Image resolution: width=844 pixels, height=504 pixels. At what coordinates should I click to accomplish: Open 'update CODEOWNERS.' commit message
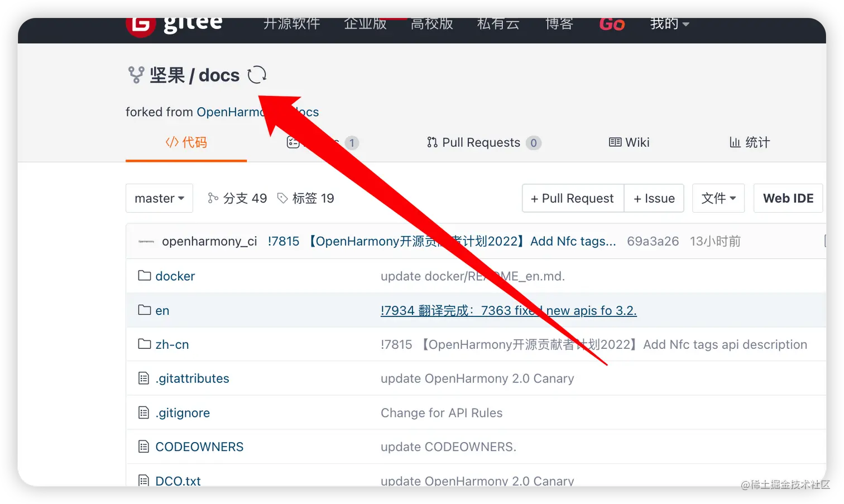pyautogui.click(x=448, y=447)
